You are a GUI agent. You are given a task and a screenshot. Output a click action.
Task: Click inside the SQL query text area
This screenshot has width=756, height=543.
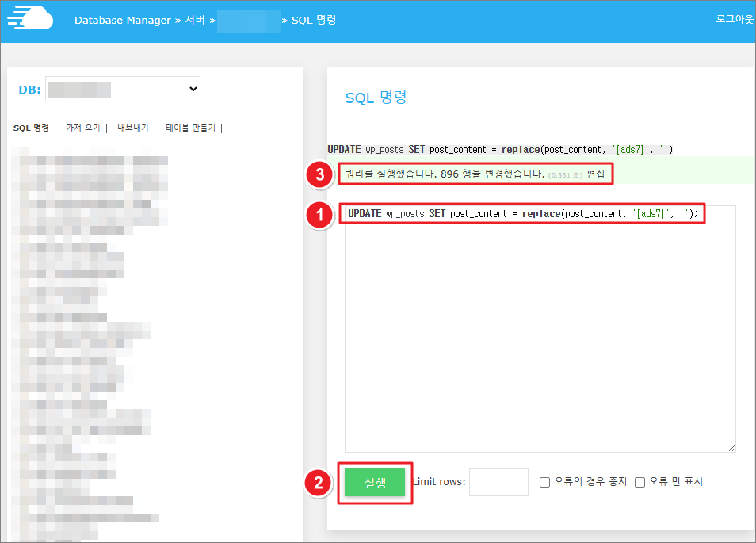(539, 333)
